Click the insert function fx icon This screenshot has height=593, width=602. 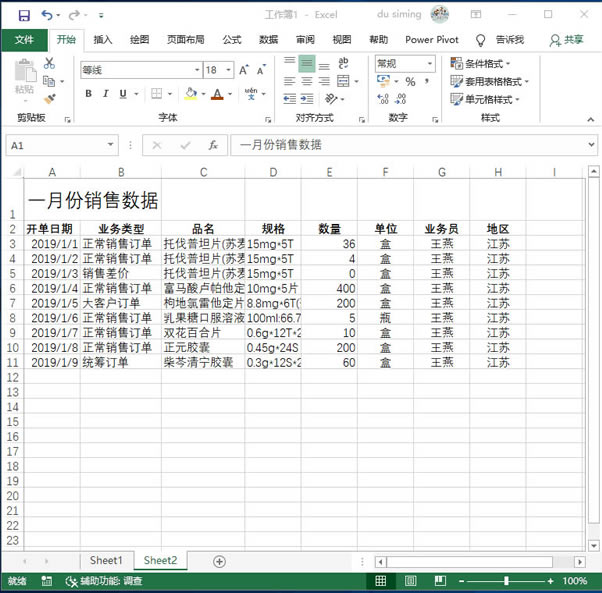click(213, 145)
